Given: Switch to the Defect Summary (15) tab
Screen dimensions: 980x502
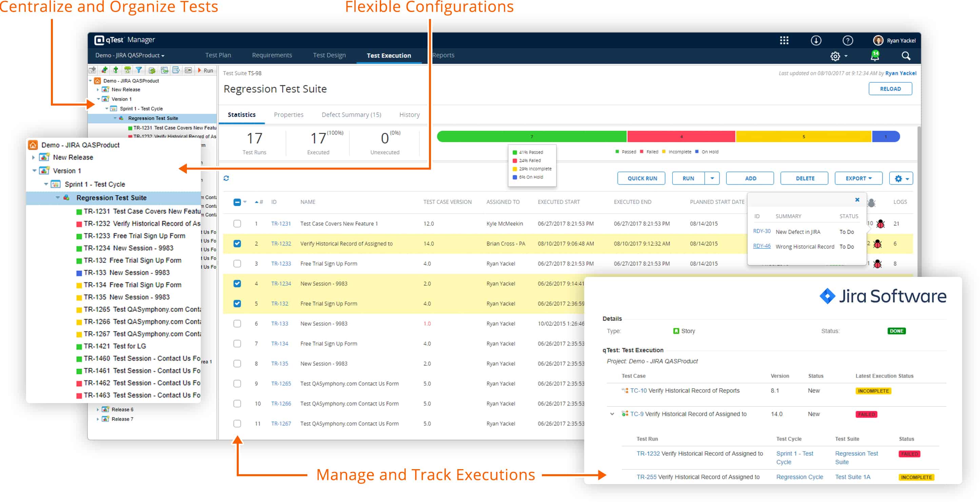Looking at the screenshot, I should coord(351,115).
